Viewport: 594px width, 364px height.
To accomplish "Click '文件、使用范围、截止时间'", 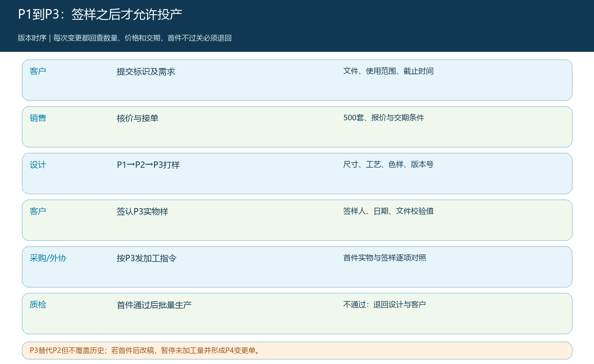I will coord(388,71).
